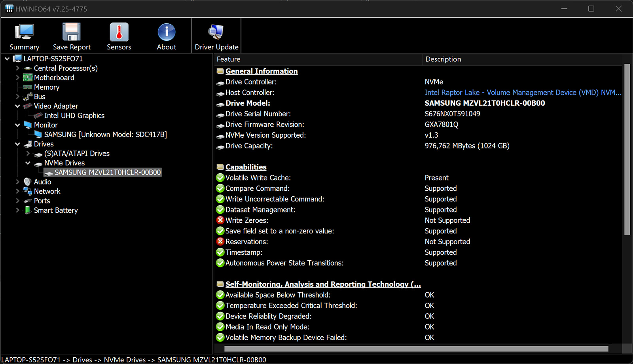Select the Memory tree item
The width and height of the screenshot is (633, 364).
coord(47,87)
